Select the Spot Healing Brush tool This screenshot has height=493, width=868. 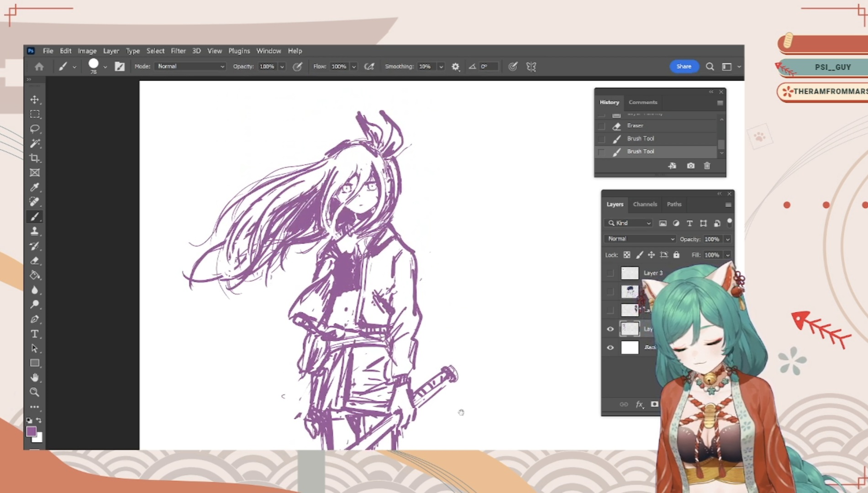coord(35,202)
